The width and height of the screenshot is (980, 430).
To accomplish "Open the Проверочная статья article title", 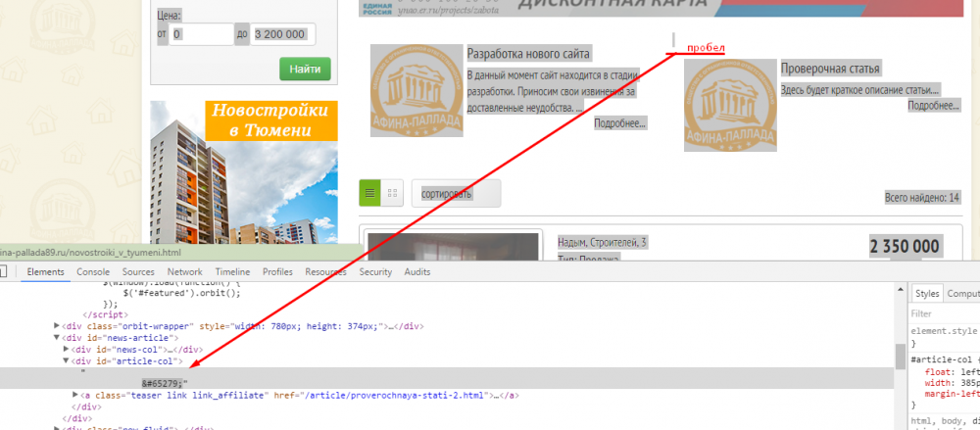I will (x=830, y=69).
